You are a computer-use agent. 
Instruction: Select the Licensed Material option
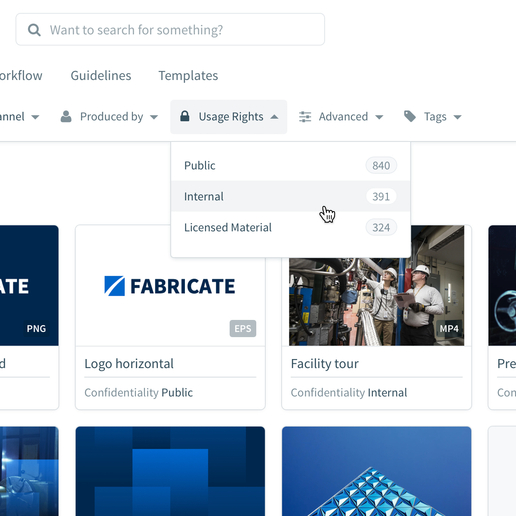290,227
